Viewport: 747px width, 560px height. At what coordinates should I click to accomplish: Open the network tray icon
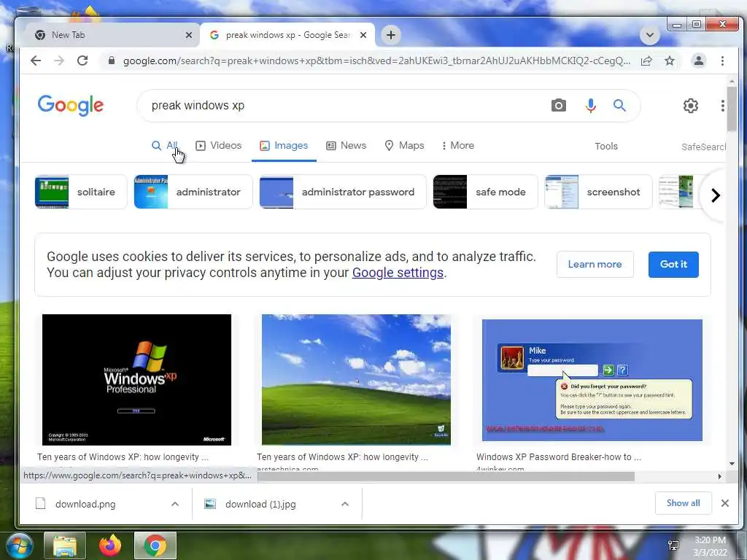[673, 545]
